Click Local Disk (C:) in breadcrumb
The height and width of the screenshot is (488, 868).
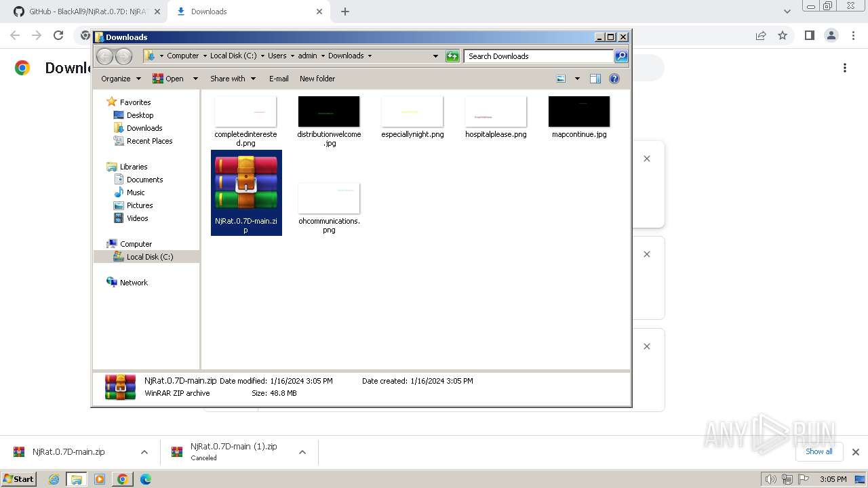(x=233, y=56)
